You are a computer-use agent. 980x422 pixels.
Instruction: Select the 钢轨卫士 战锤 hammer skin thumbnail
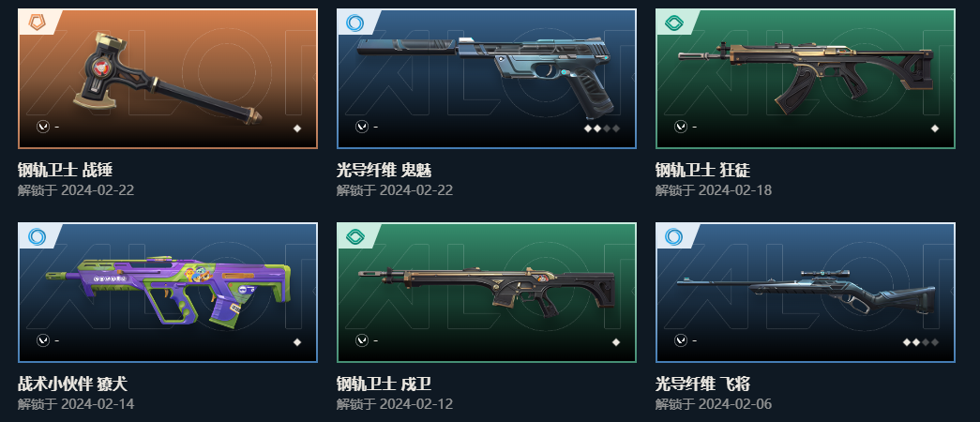tap(168, 79)
